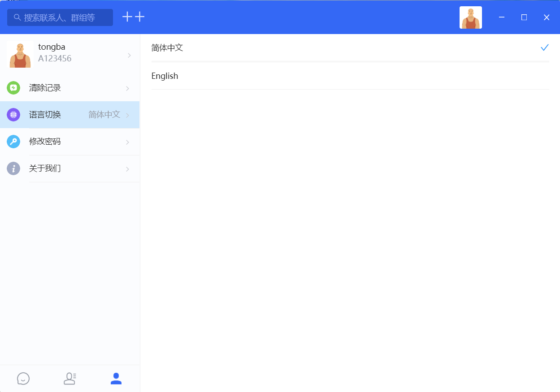Click the info icon next to 关于我们
This screenshot has height=392, width=560.
13,168
